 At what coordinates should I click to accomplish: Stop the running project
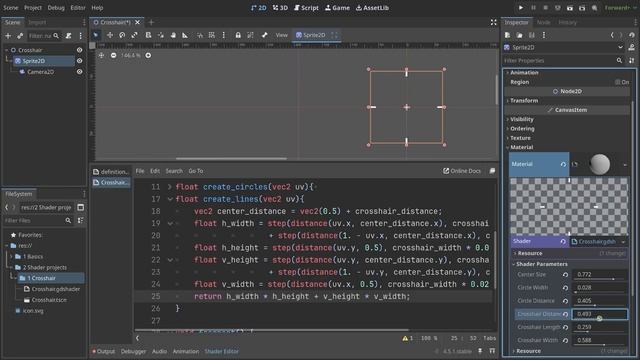click(545, 8)
